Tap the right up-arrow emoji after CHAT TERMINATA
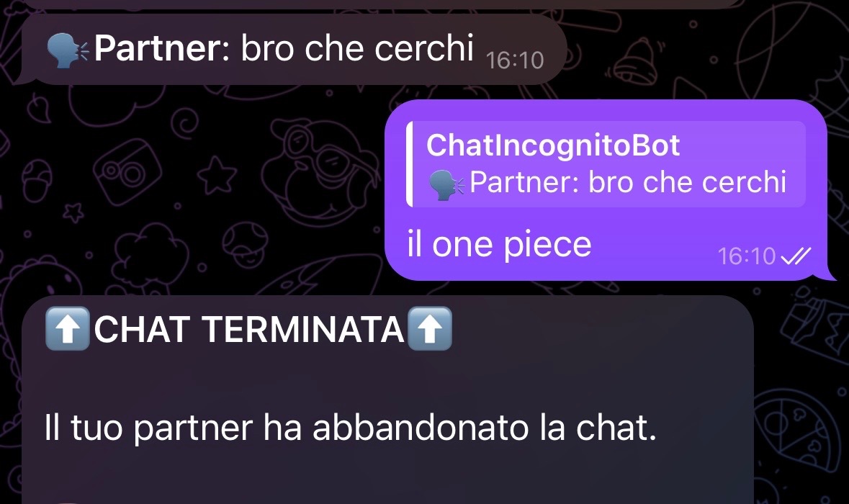Image resolution: width=849 pixels, height=504 pixels. (x=429, y=329)
